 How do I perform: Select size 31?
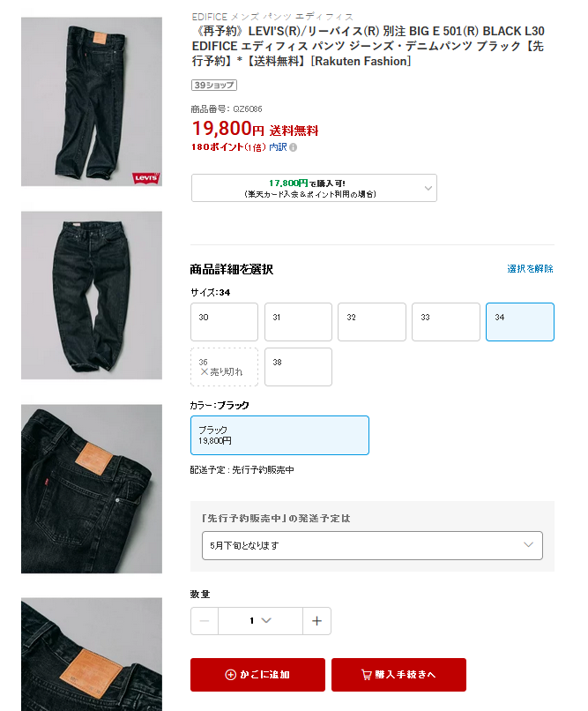coord(298,322)
